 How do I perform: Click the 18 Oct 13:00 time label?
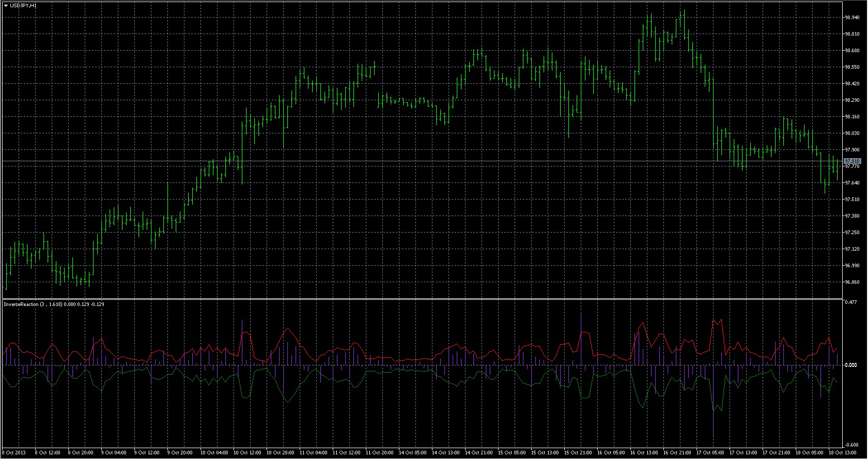pos(842,453)
